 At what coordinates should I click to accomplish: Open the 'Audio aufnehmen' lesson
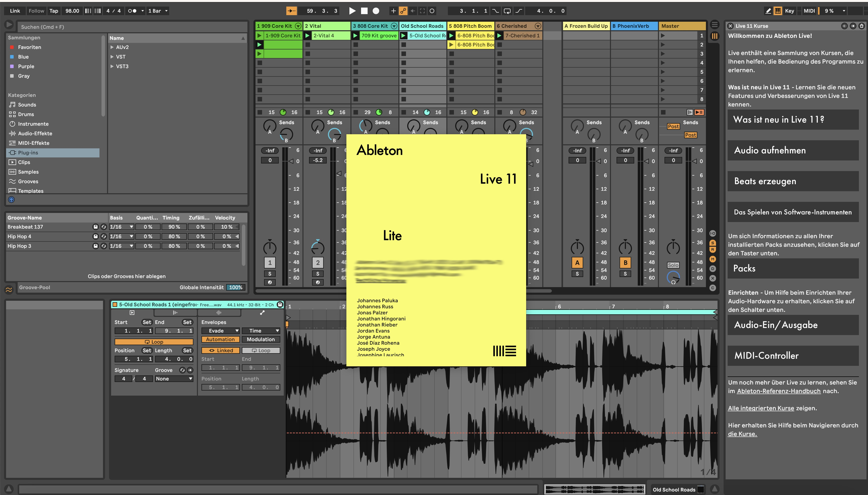pyautogui.click(x=793, y=150)
